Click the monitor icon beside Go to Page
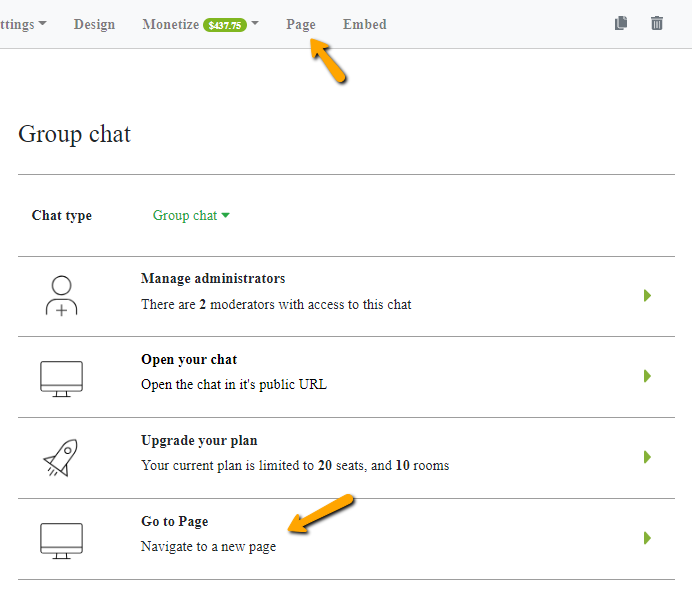This screenshot has height=602, width=692. (61, 540)
